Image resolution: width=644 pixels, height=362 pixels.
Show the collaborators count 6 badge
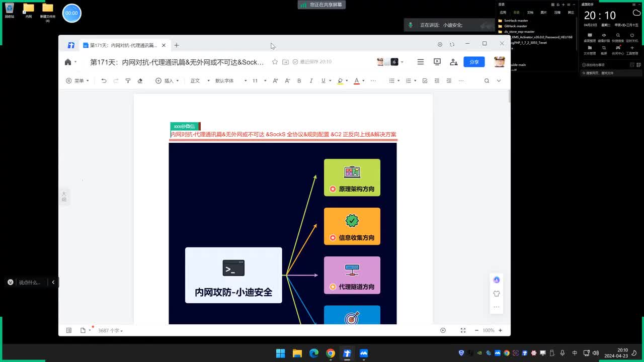[394, 62]
